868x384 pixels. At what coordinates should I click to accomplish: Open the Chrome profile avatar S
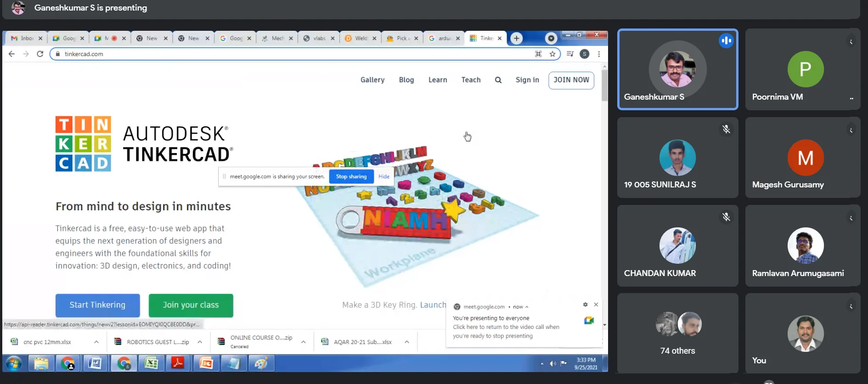(x=585, y=54)
